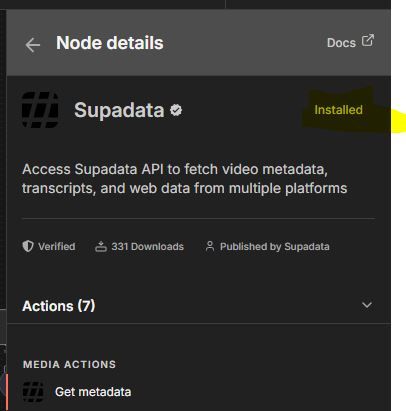Click the Supadata API description text

pos(185,179)
